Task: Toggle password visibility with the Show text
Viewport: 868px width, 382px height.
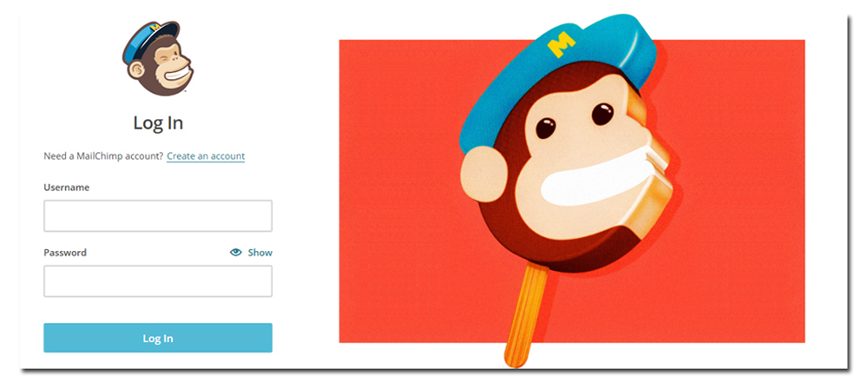Action: 260,253
